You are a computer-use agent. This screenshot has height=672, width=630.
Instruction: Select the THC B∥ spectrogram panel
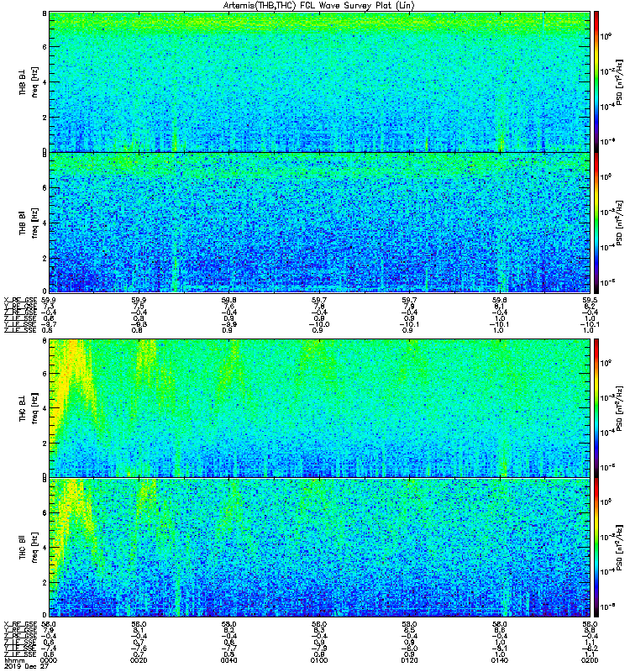(319, 548)
